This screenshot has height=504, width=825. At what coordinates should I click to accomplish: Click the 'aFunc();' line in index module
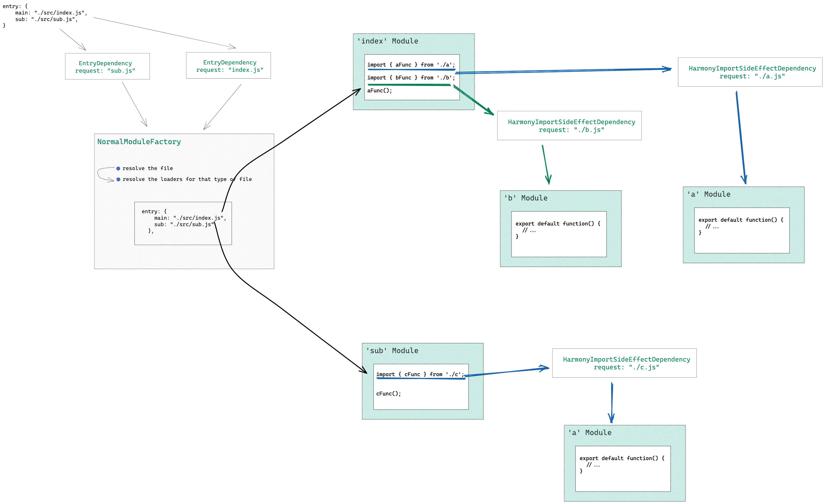pyautogui.click(x=379, y=90)
